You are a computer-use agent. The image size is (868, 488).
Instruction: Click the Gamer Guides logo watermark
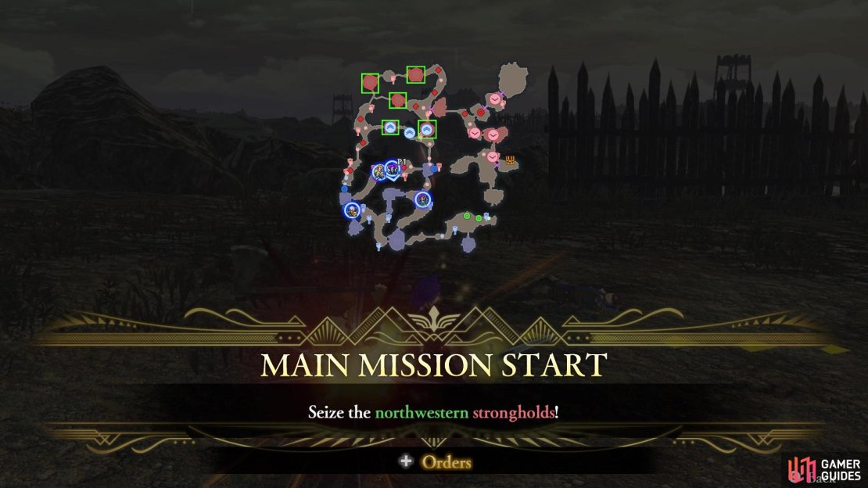[825, 470]
